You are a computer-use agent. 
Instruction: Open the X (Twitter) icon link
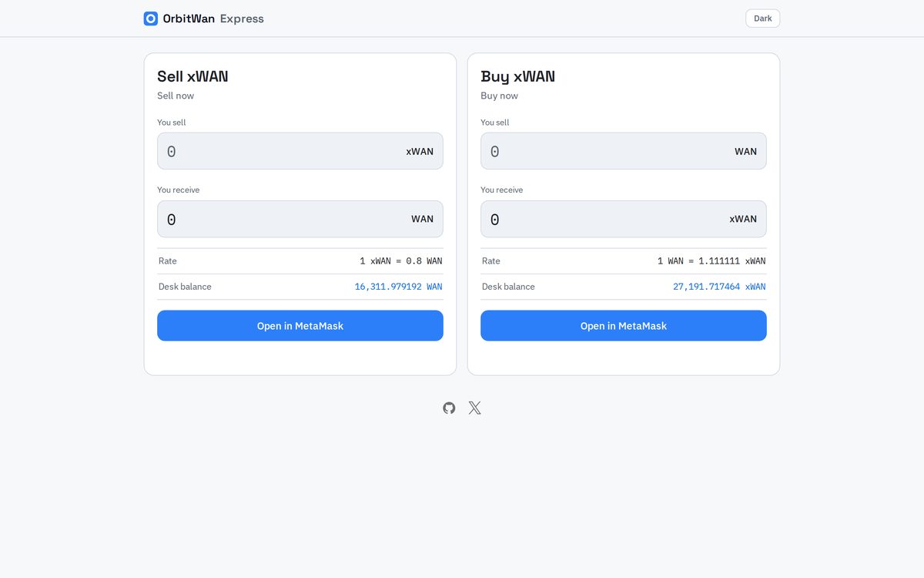(x=475, y=408)
